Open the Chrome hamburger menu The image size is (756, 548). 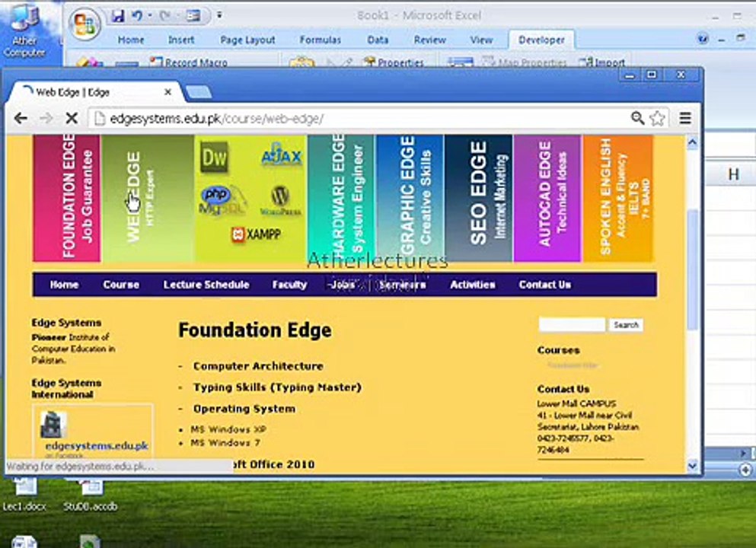pyautogui.click(x=685, y=118)
